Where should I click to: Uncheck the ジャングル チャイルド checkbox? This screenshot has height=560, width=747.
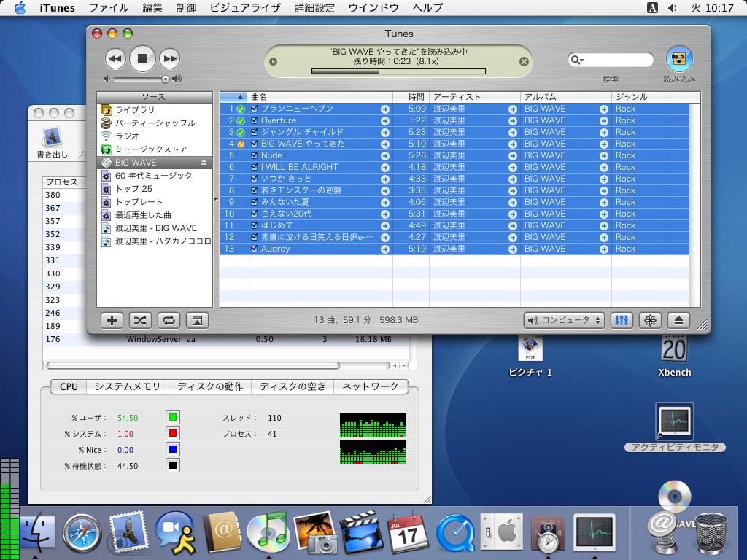(x=255, y=132)
